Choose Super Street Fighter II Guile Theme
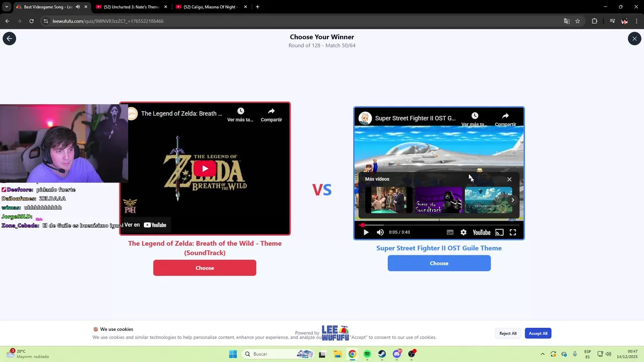This screenshot has height=362, width=644. click(x=439, y=263)
